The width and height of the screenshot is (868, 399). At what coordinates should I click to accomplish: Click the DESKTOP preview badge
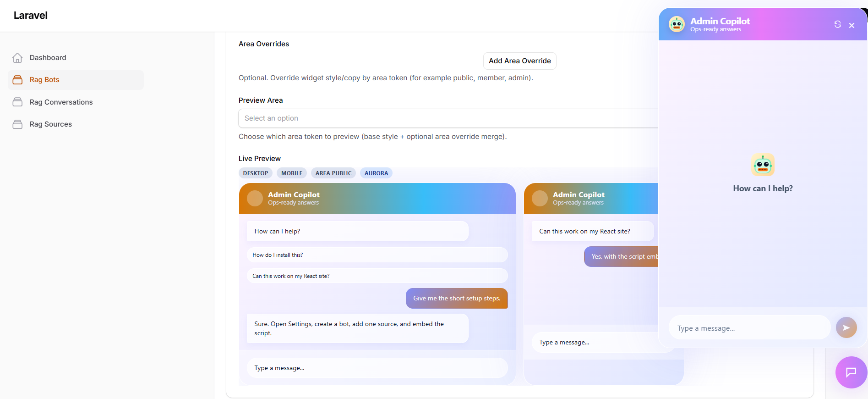256,173
